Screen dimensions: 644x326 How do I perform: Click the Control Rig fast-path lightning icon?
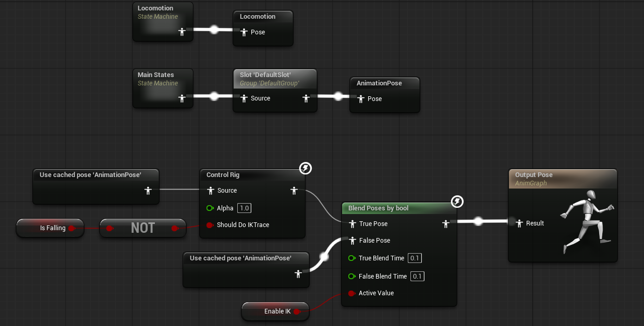point(306,168)
